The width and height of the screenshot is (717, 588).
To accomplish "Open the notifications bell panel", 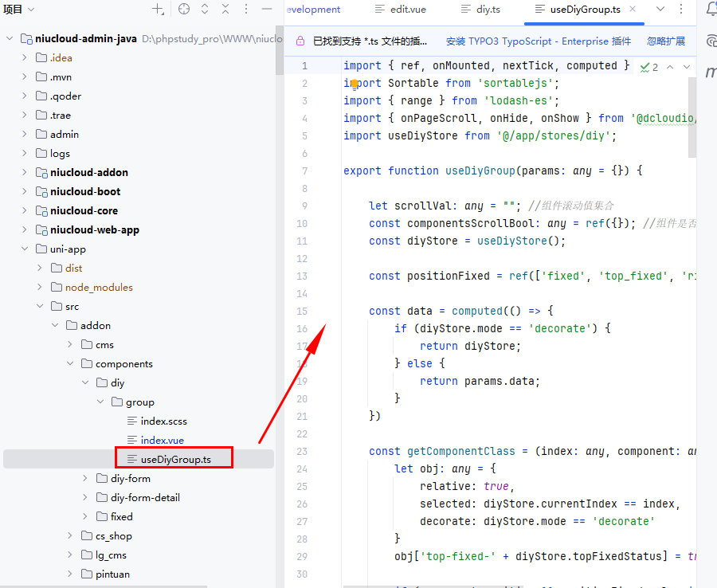I will point(711,10).
